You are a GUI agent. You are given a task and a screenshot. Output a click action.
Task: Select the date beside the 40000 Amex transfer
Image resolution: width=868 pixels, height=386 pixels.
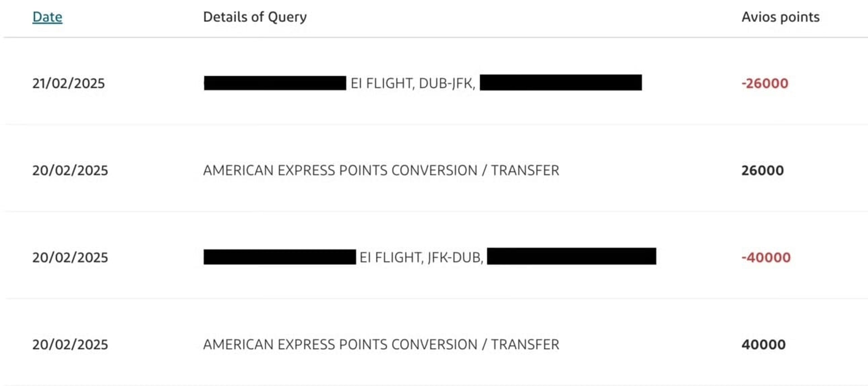70,344
